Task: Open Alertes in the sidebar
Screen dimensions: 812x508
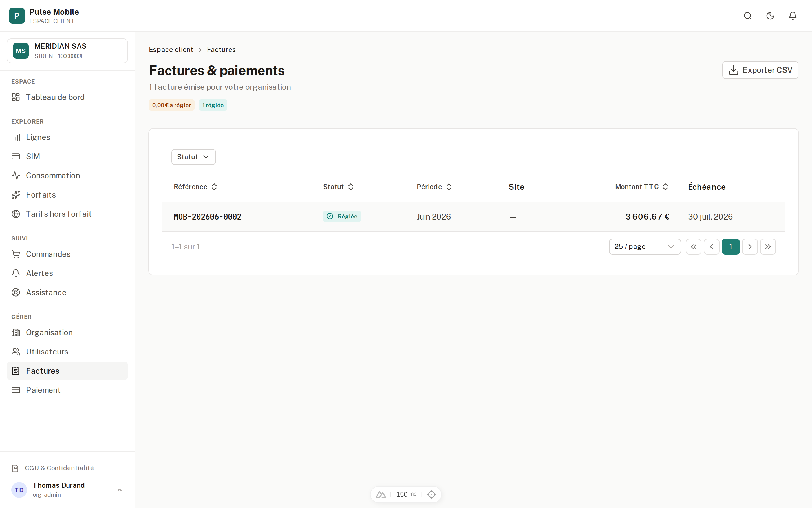Action: click(67, 273)
